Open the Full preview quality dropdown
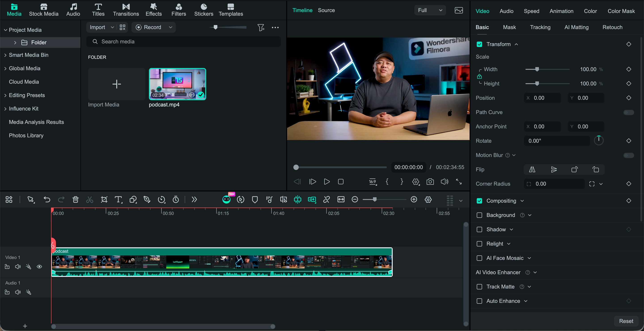644x331 pixels. [x=430, y=10]
